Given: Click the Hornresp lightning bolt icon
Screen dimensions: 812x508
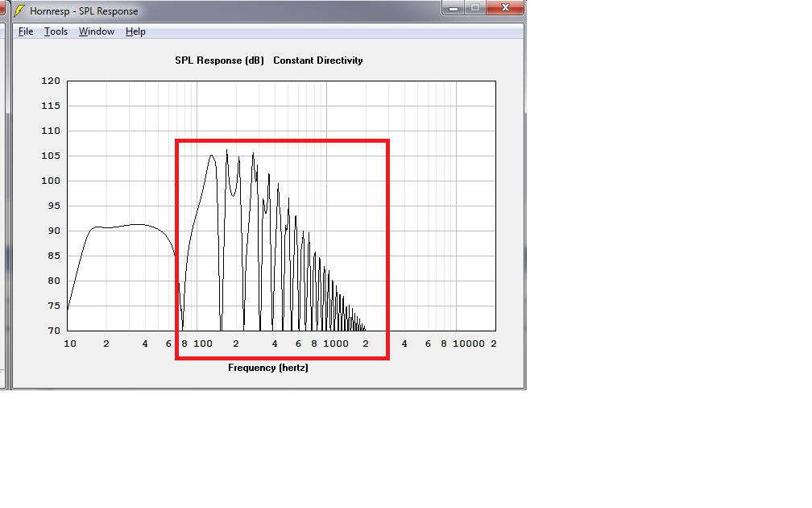Looking at the screenshot, I should point(19,10).
